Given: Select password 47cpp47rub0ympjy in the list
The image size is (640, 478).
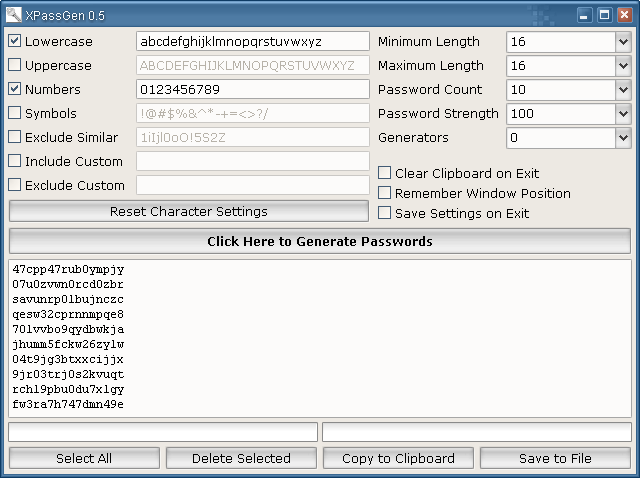Looking at the screenshot, I should pos(68,269).
